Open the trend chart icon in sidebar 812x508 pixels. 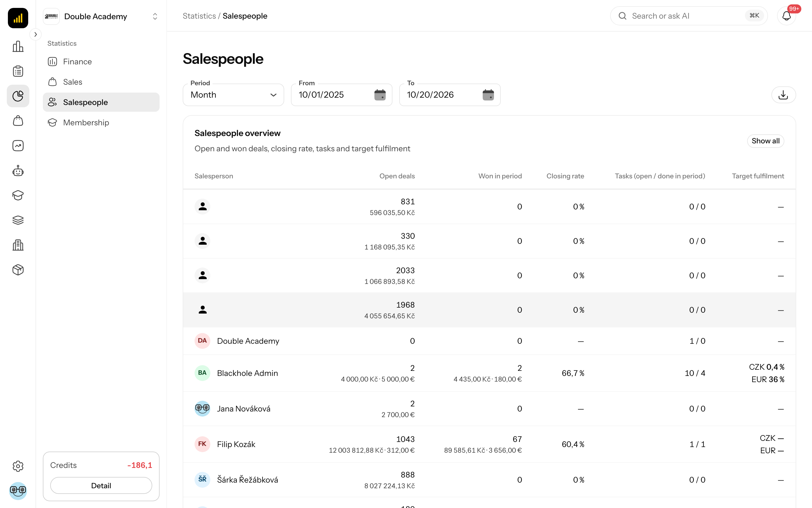point(18,146)
